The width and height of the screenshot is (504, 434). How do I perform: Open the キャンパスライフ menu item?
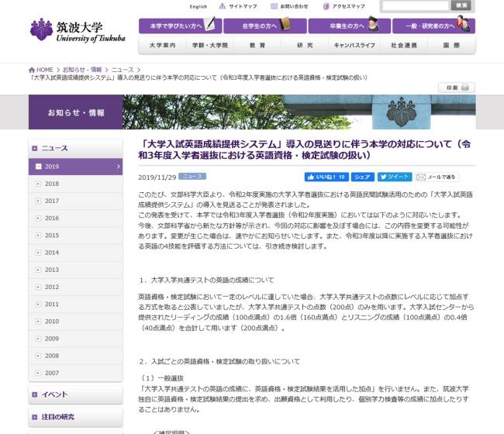tap(354, 45)
